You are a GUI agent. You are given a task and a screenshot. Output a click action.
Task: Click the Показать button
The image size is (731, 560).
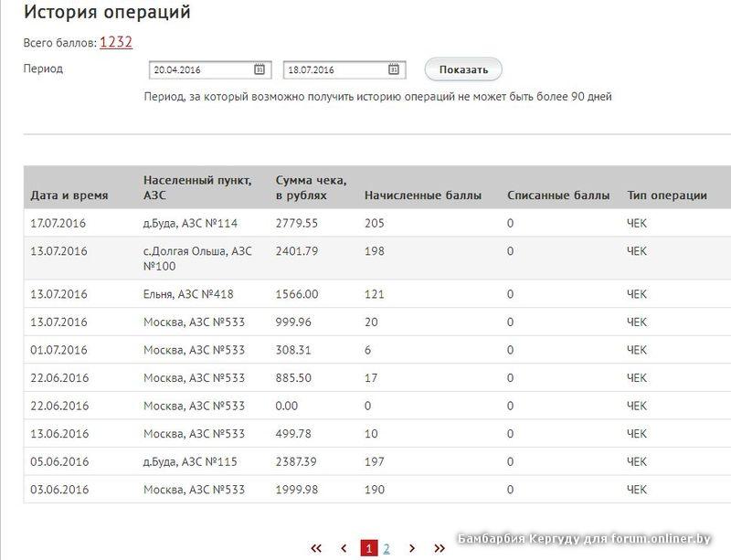463,69
